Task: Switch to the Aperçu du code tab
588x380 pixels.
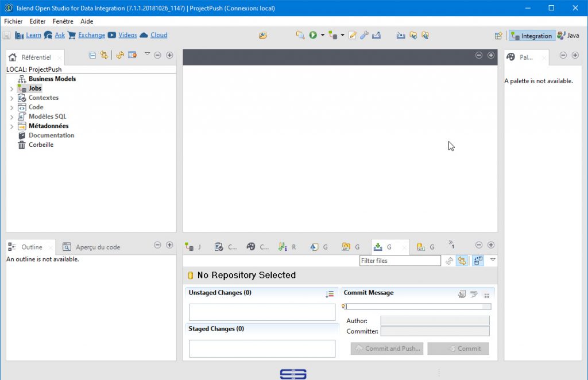Action: click(91, 247)
